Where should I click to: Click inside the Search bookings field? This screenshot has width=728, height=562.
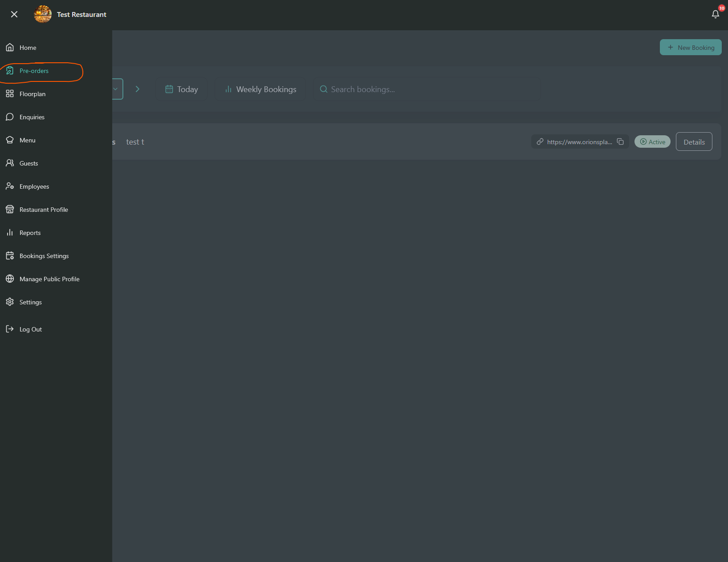427,89
